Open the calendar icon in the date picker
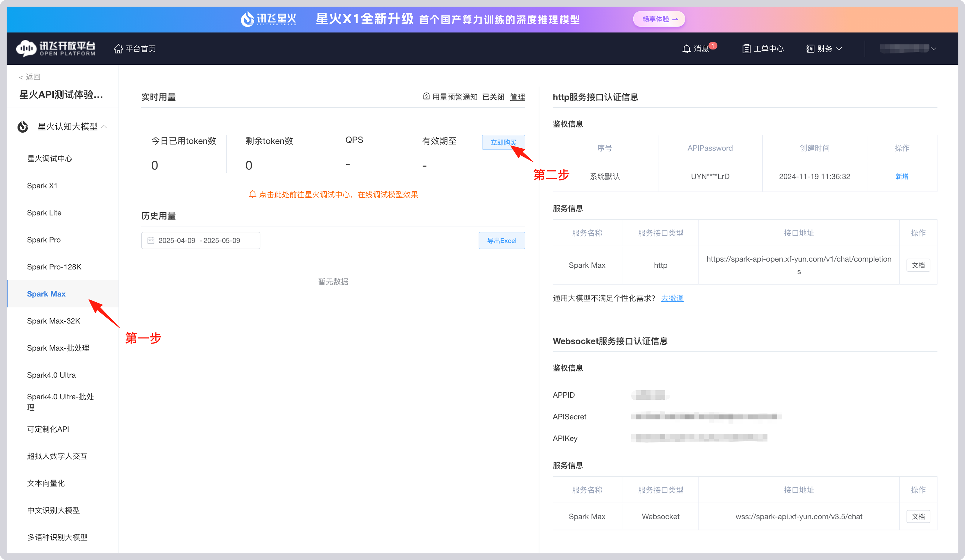Screen dimensions: 965x560 pyautogui.click(x=151, y=241)
